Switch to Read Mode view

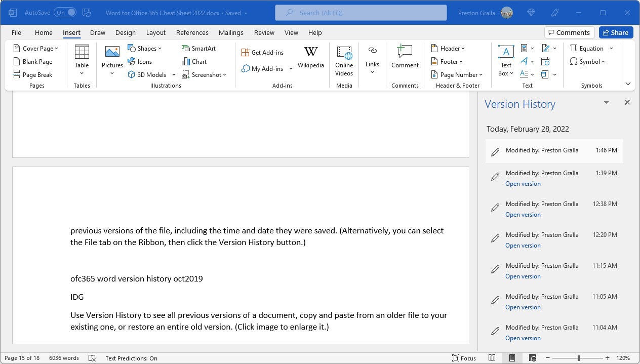pyautogui.click(x=492, y=358)
